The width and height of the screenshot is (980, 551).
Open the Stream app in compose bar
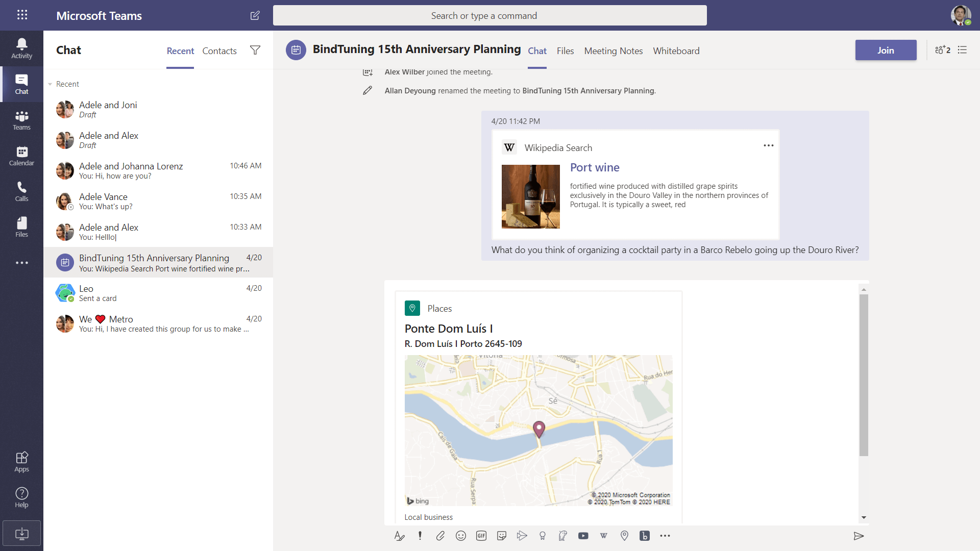522,536
